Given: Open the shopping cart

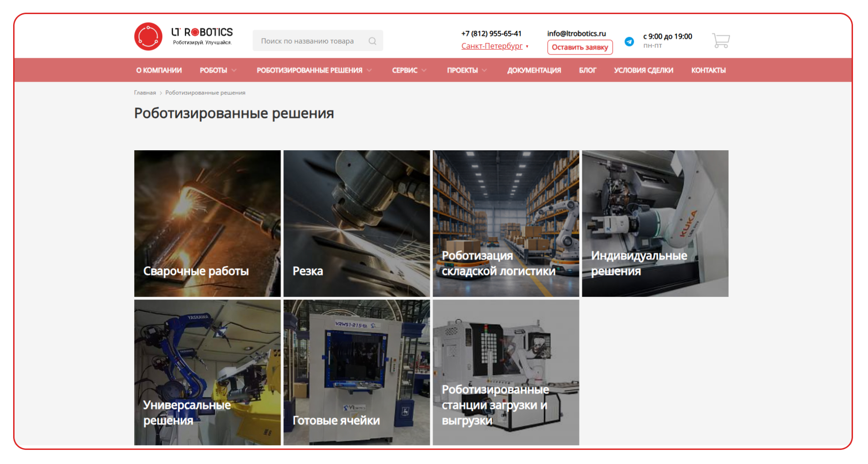Looking at the screenshot, I should (721, 41).
